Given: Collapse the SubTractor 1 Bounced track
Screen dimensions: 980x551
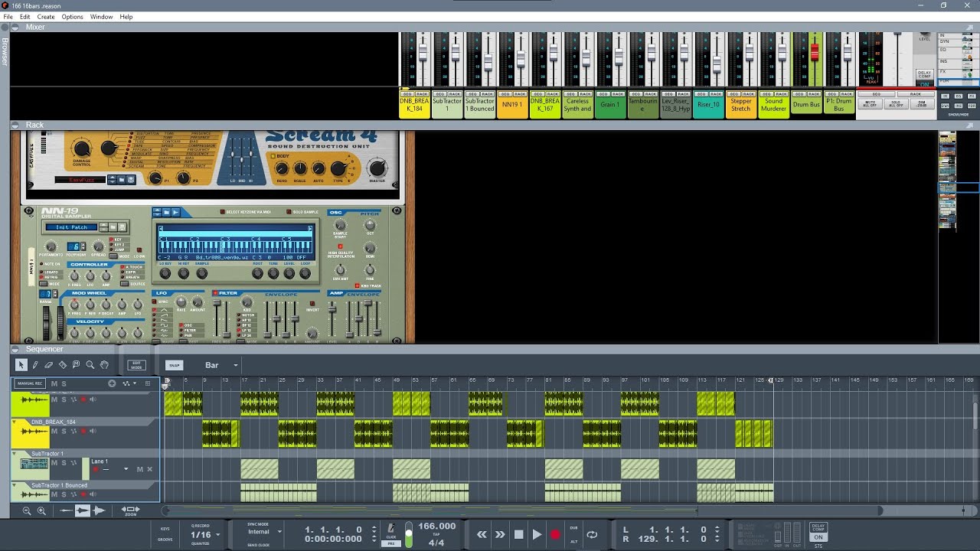Looking at the screenshot, I should pyautogui.click(x=15, y=485).
